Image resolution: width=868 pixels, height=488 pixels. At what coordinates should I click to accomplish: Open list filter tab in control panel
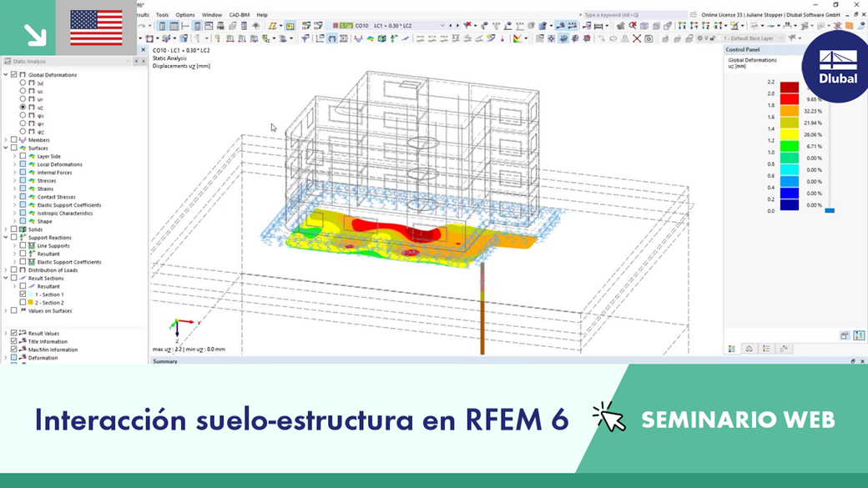(766, 349)
